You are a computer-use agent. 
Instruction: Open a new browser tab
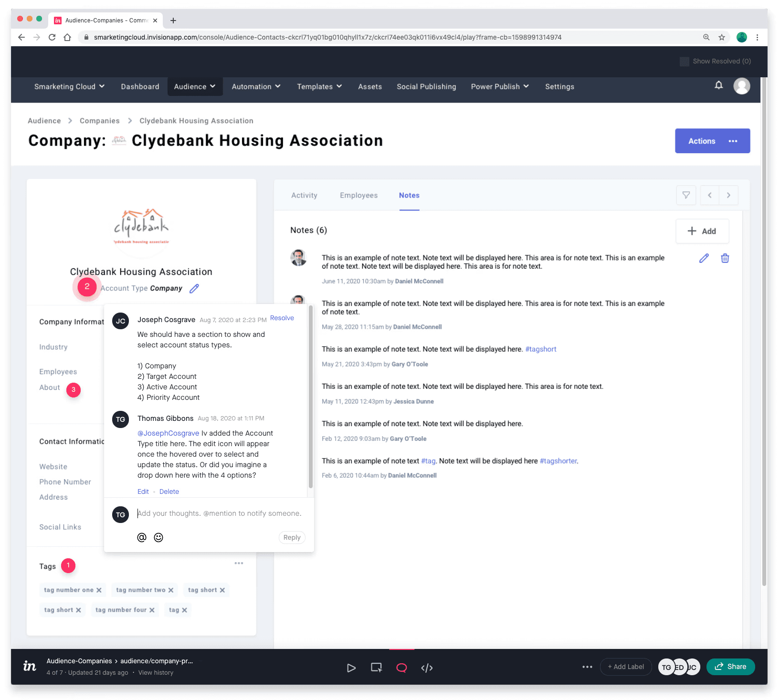pos(173,21)
